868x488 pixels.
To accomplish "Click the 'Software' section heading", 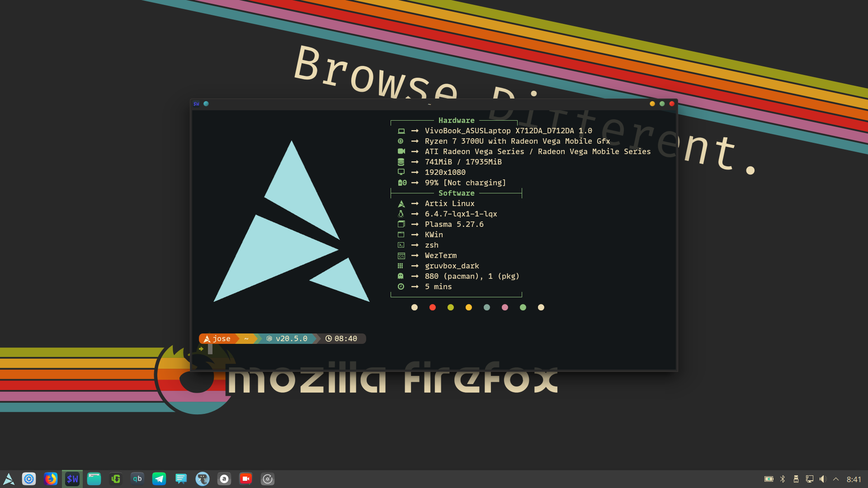I will (457, 193).
